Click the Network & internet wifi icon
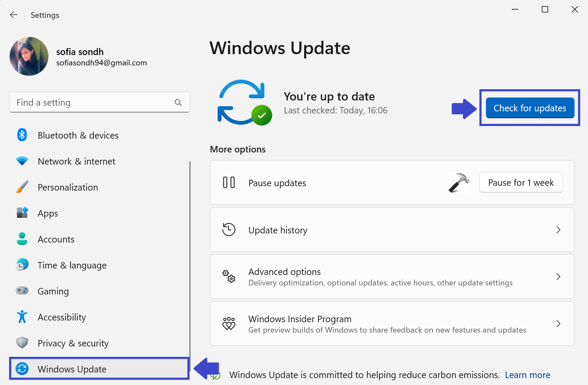This screenshot has height=385, width=588. point(22,161)
